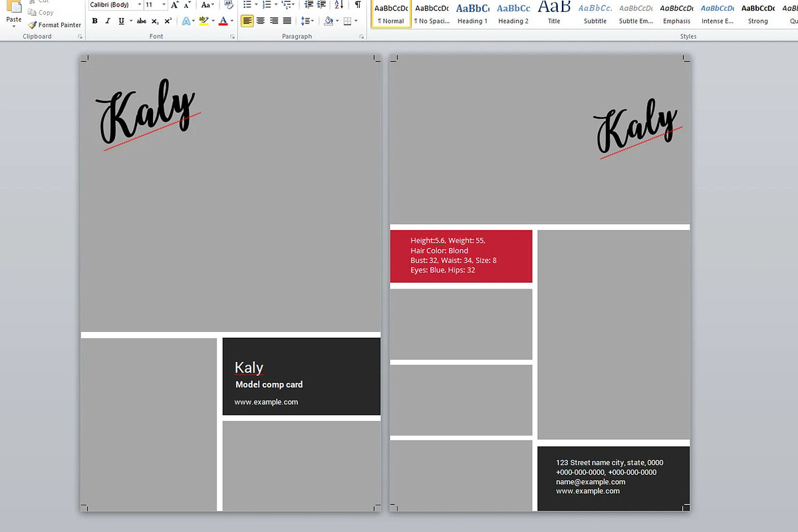Sort the selected text

point(340,5)
